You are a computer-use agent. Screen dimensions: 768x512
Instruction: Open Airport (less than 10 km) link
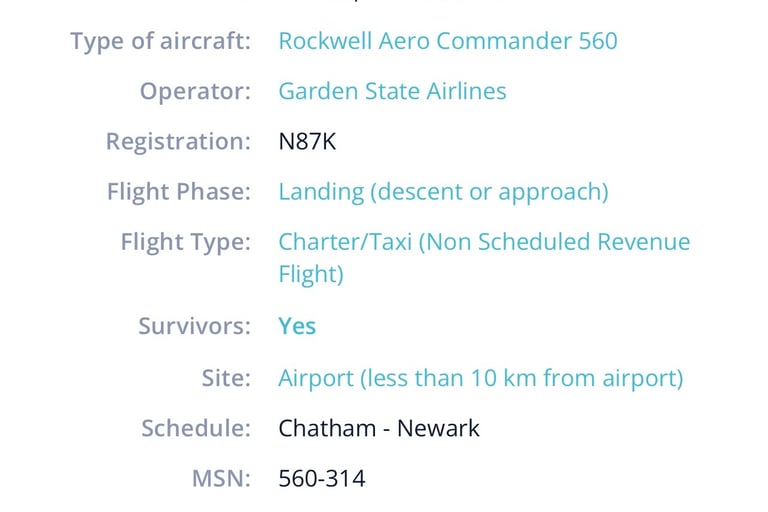(480, 378)
